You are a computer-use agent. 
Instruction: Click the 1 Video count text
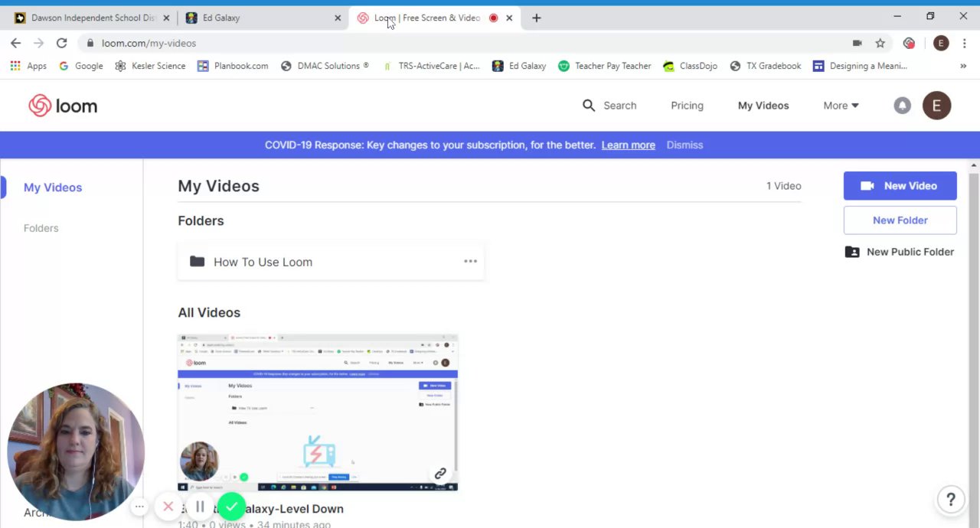(783, 186)
